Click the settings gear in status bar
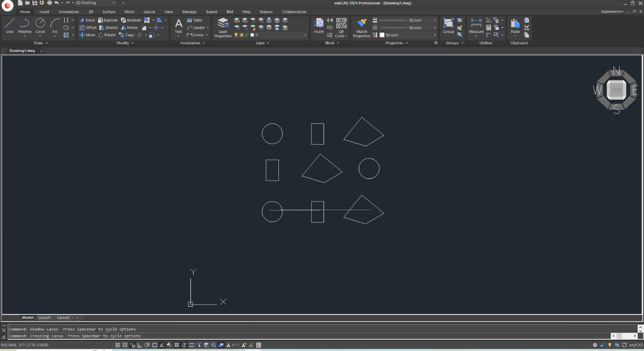Screen dimensions: 644x351 pyautogui.click(x=595, y=345)
